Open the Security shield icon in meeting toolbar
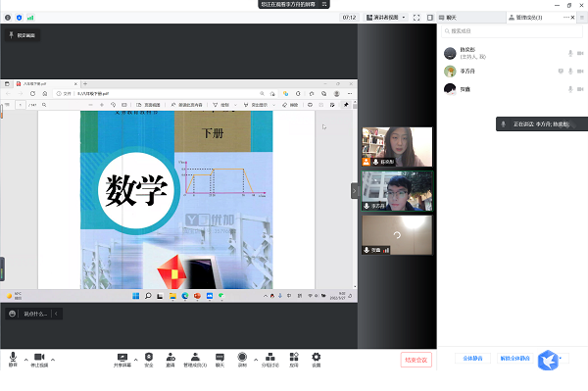Viewport: 588px width, 391px height. 149,358
